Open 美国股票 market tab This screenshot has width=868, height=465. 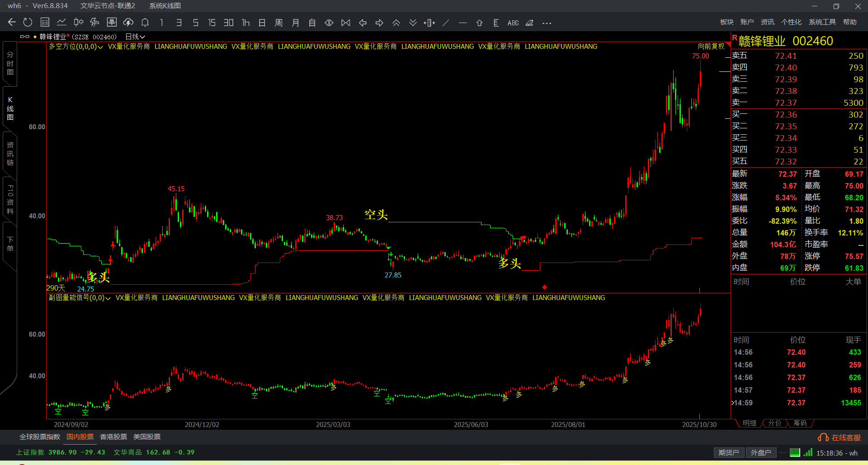(147, 437)
